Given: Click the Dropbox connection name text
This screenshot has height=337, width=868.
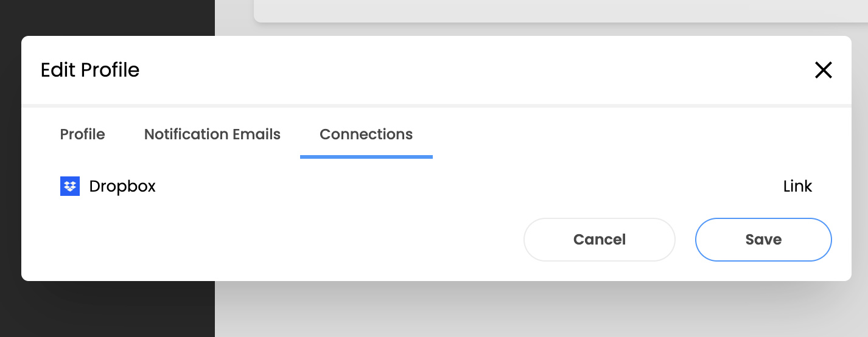Looking at the screenshot, I should click(122, 186).
